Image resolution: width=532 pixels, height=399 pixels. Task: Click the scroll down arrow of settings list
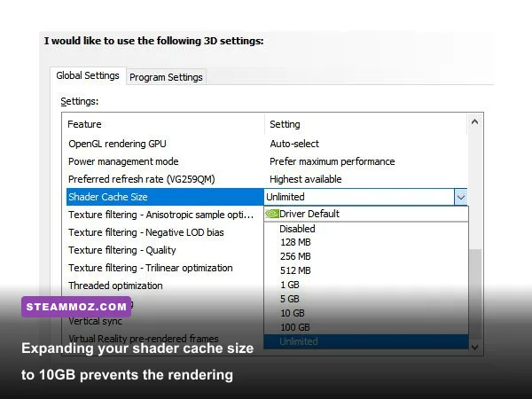point(475,348)
